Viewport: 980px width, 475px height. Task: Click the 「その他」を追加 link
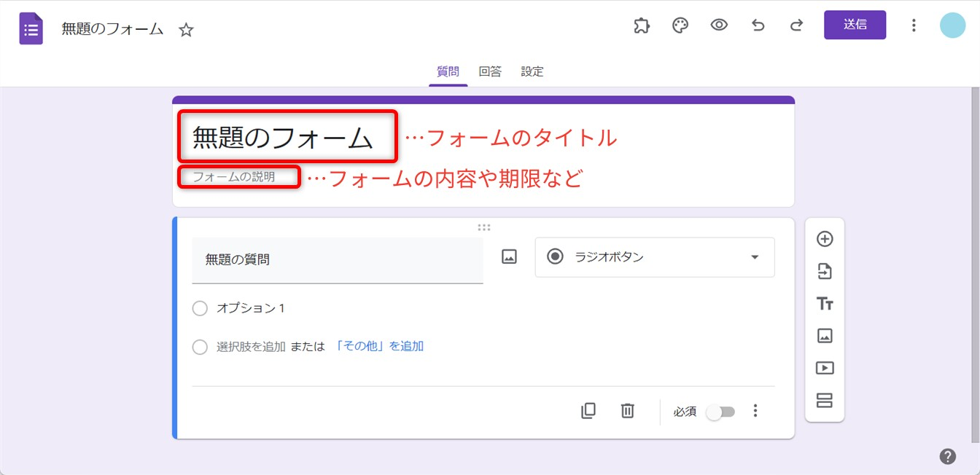pyautogui.click(x=379, y=346)
